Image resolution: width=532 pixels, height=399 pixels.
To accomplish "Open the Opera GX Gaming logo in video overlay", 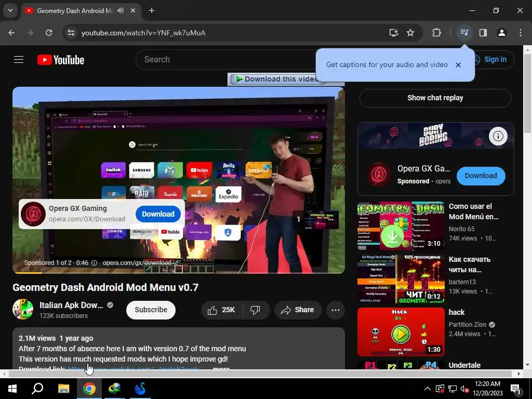I will point(33,214).
